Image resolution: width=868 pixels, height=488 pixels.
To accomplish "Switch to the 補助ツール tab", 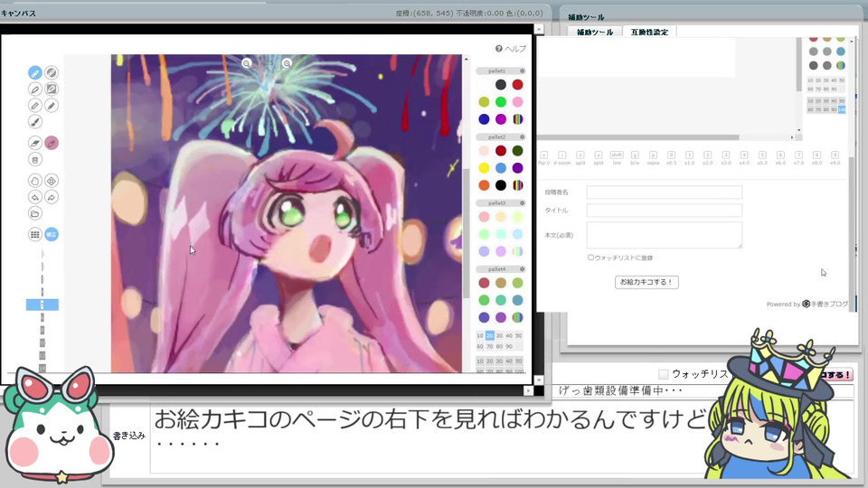I will (x=595, y=33).
